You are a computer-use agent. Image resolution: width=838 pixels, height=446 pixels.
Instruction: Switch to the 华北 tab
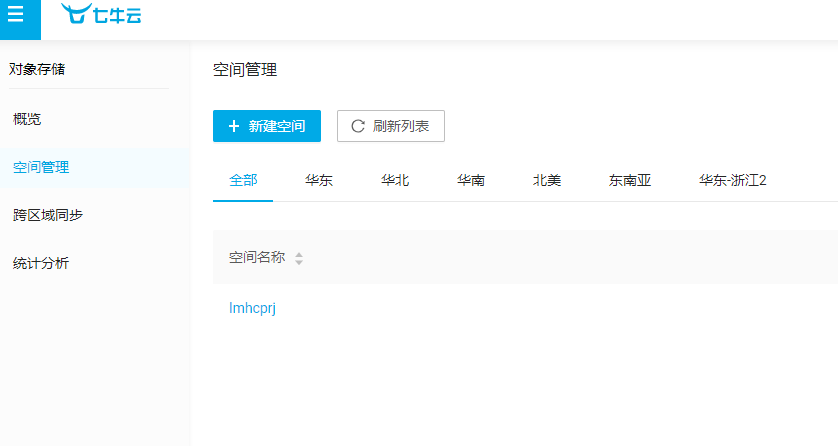tap(395, 181)
